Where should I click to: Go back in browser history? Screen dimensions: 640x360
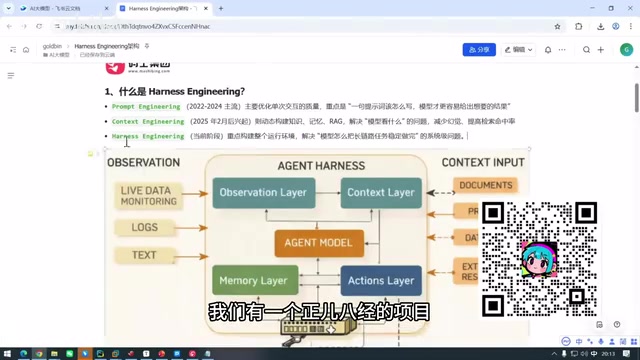tap(9, 27)
